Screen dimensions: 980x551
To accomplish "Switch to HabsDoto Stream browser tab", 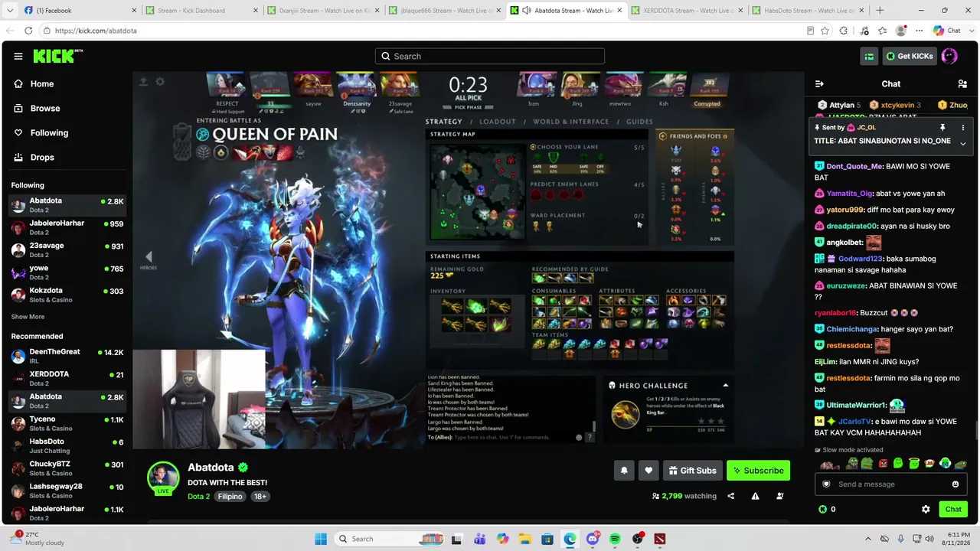I will click(x=806, y=11).
